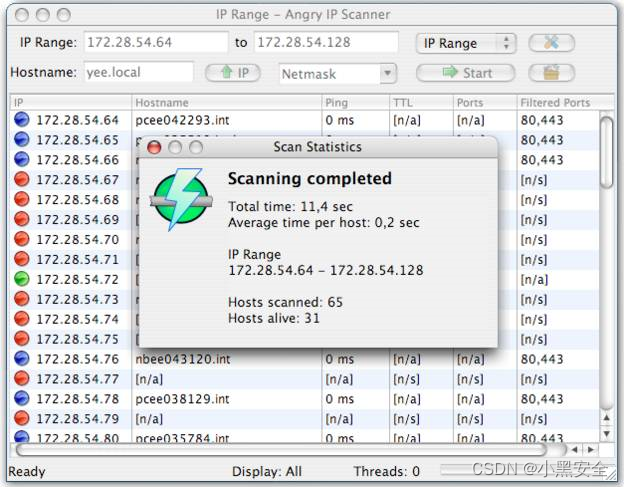
Task: Click the hostname nbee043120.int
Action: coord(183,359)
